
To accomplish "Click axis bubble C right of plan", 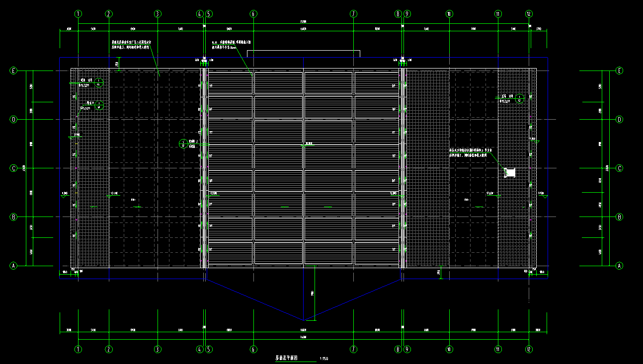I will [619, 168].
